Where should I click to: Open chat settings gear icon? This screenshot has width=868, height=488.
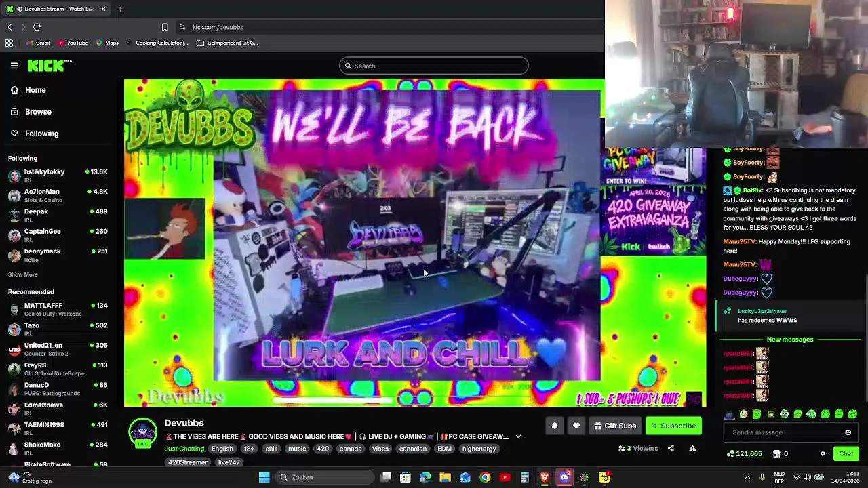click(823, 454)
